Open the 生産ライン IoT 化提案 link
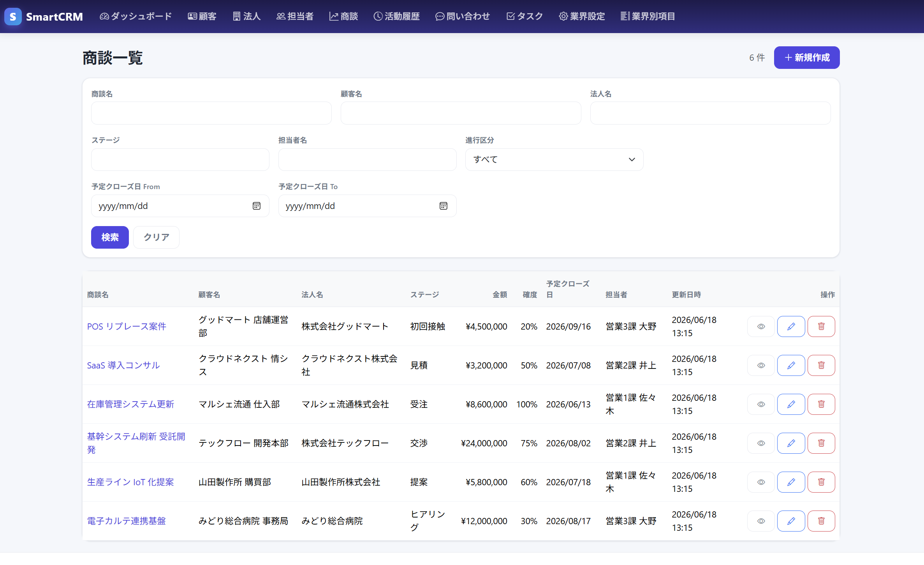Screen dimensions: 924x565 [130, 482]
